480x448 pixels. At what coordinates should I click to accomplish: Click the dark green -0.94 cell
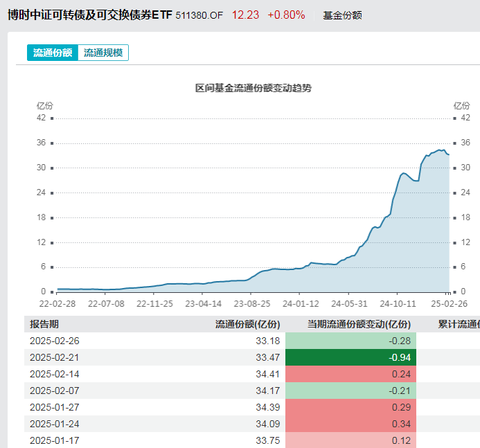click(350, 357)
